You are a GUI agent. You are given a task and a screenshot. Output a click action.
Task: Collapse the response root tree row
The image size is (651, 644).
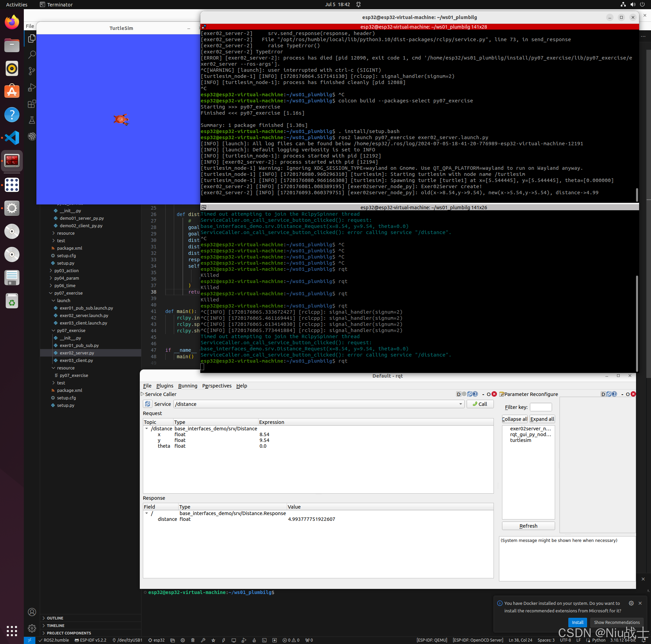tap(147, 513)
